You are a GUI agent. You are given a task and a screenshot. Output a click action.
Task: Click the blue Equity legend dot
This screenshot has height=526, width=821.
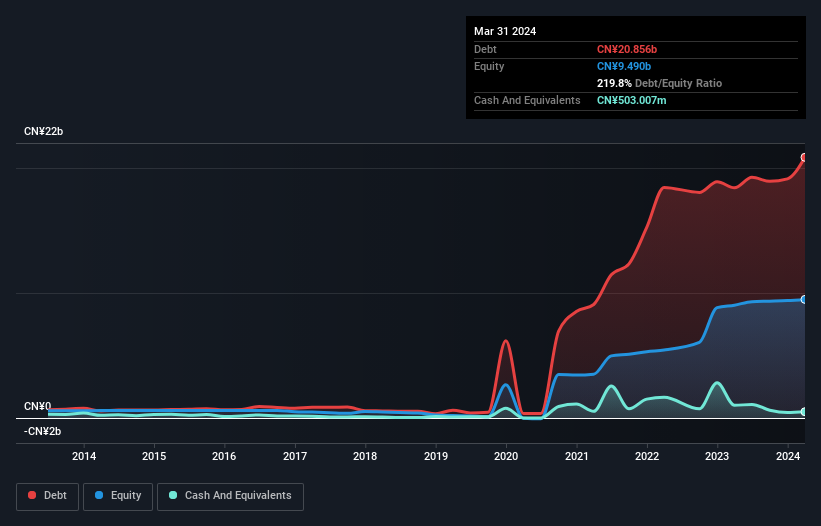point(99,495)
